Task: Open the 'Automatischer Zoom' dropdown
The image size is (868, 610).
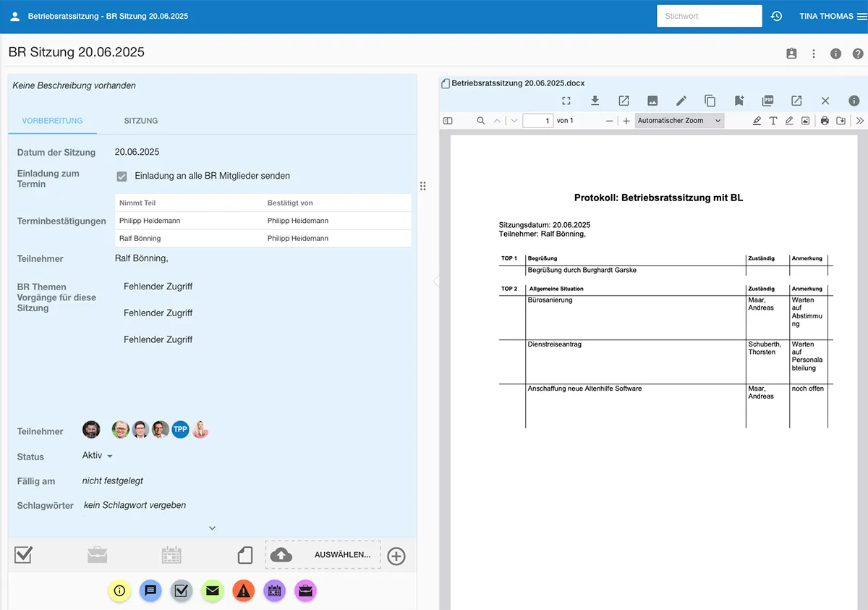Action: pos(679,121)
